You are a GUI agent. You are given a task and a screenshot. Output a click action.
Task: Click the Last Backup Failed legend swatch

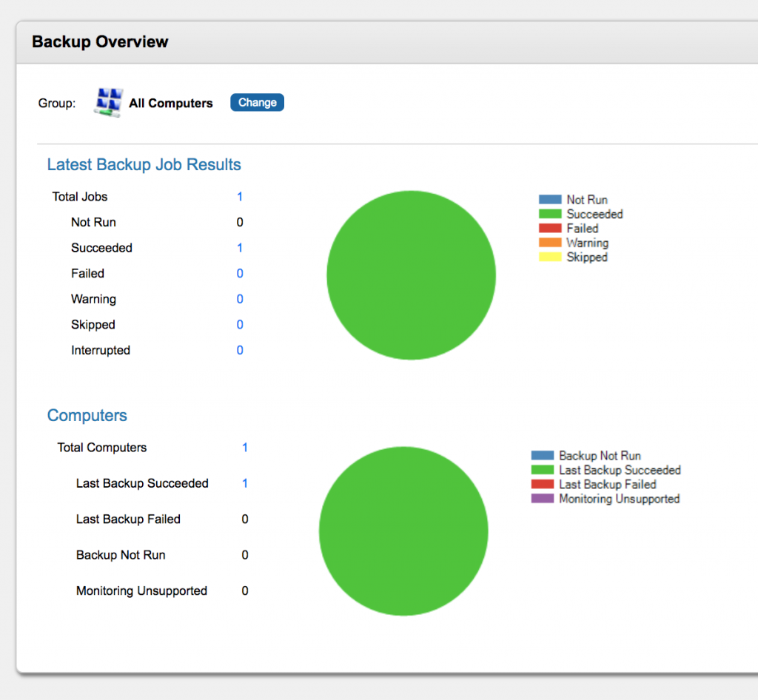coord(543,484)
